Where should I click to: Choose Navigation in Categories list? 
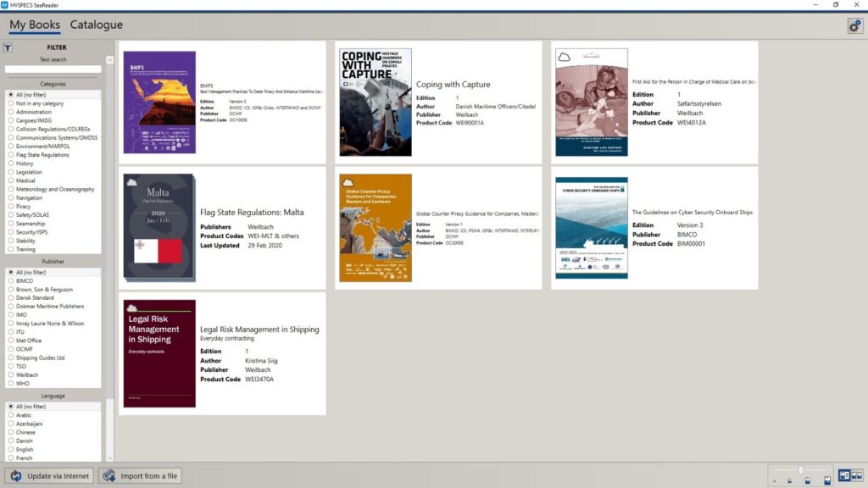click(x=30, y=197)
